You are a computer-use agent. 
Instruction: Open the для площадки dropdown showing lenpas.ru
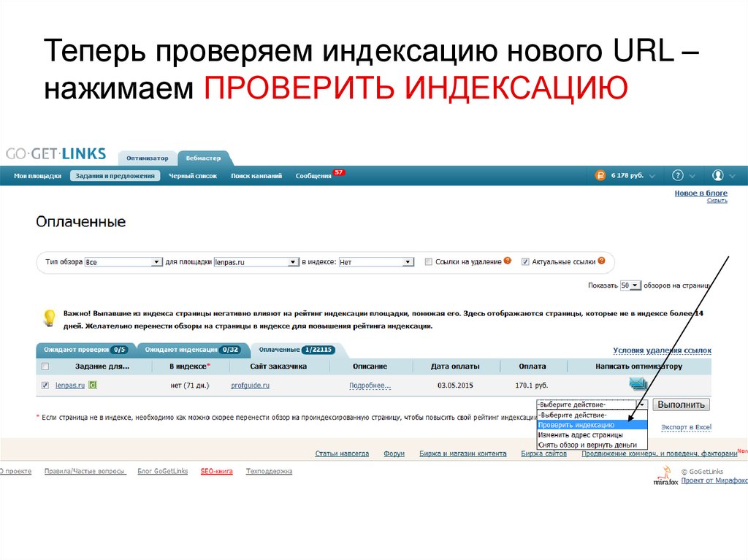[256, 262]
